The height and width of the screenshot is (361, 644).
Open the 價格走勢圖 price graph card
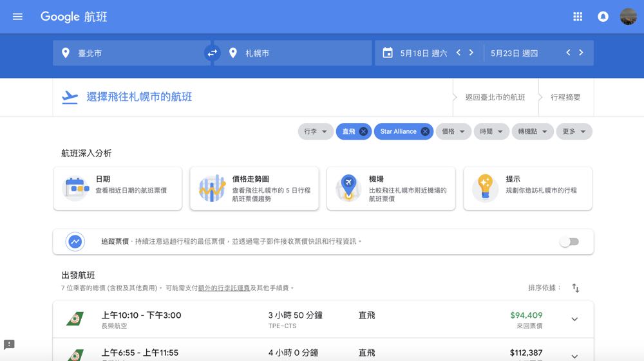(254, 189)
